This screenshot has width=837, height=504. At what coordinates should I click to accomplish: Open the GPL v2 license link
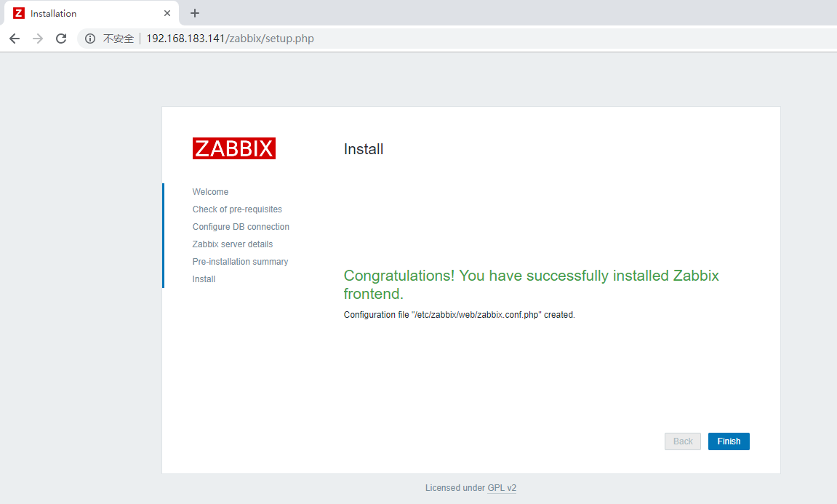point(502,488)
